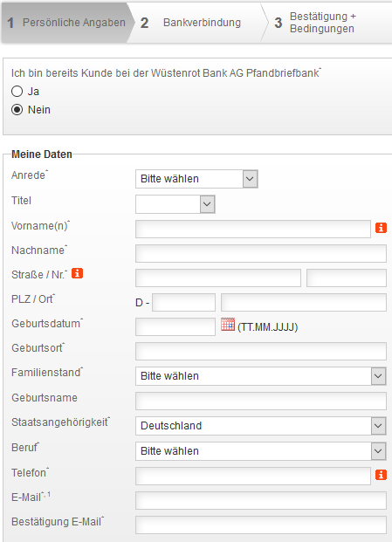This screenshot has height=542, width=392.
Task: Select the Nein radio button
Action: tap(17, 110)
